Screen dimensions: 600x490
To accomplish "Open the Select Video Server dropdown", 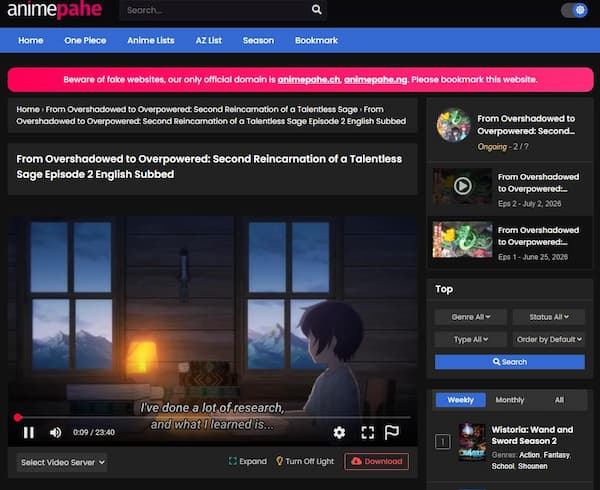I will 62,462.
